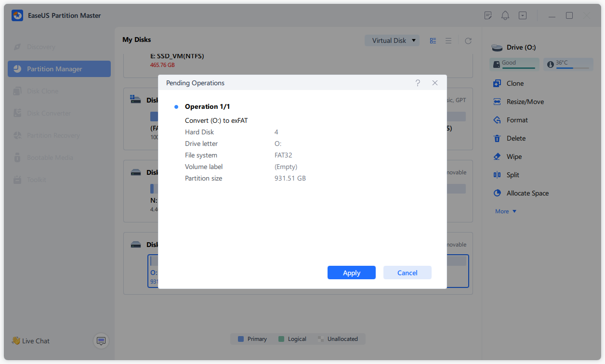Click the Resize/Move icon
This screenshot has height=364, width=605.
497,102
